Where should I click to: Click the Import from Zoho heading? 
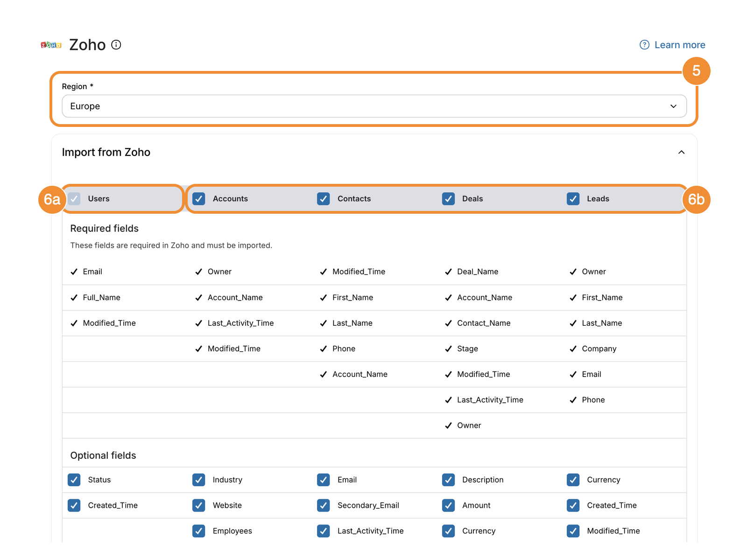click(106, 152)
